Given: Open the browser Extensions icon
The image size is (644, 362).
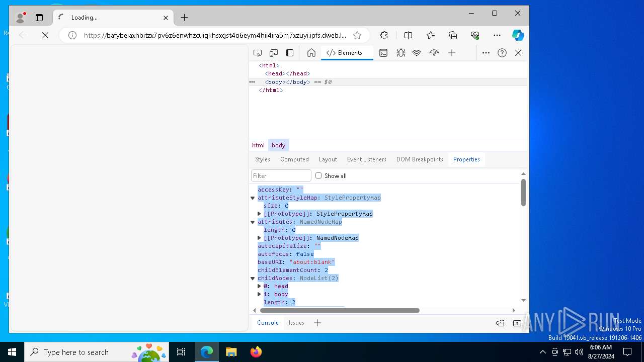Looking at the screenshot, I should (x=384, y=35).
